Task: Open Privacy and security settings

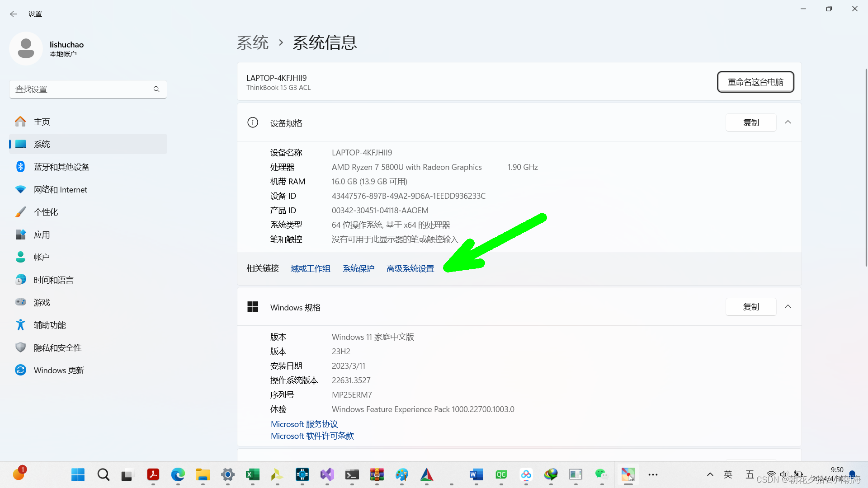Action: pyautogui.click(x=57, y=348)
